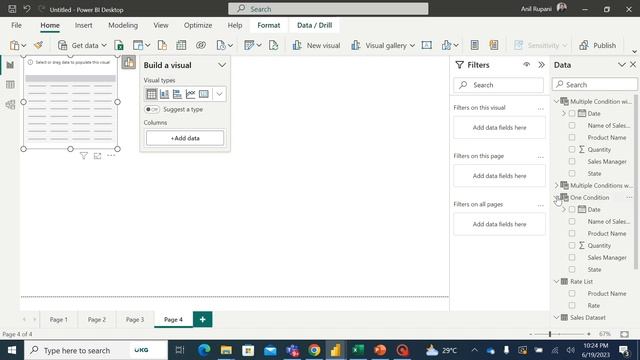Collapse the Sales Dataset table
640x360 pixels.
[x=556, y=318]
